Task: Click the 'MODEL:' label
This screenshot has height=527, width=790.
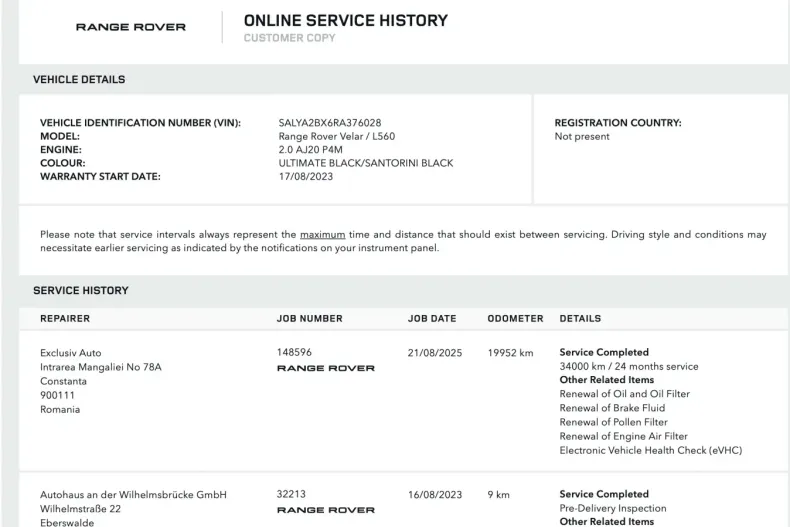Action: tap(60, 137)
